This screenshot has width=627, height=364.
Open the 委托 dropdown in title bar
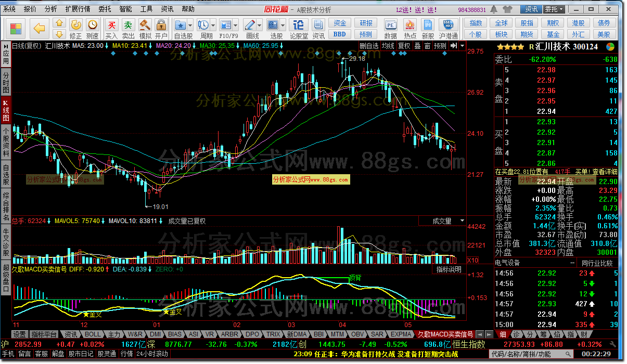pos(553,9)
